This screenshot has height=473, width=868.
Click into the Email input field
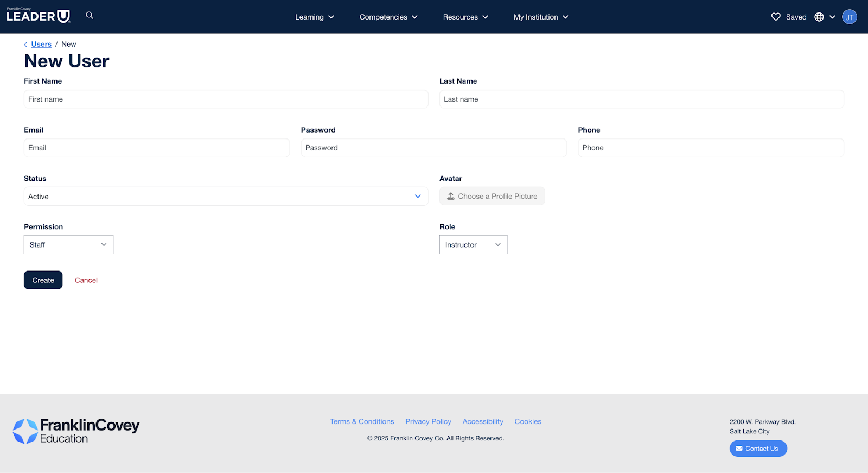click(156, 148)
